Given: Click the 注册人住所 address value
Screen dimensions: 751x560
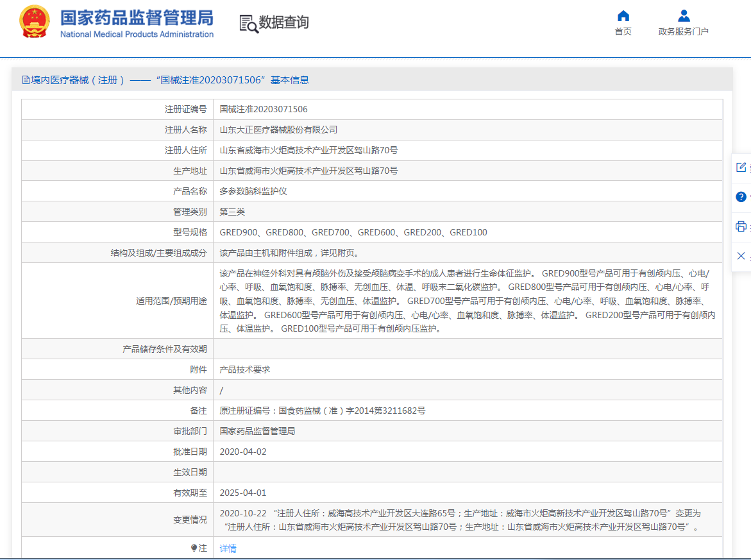Looking at the screenshot, I should [x=308, y=150].
